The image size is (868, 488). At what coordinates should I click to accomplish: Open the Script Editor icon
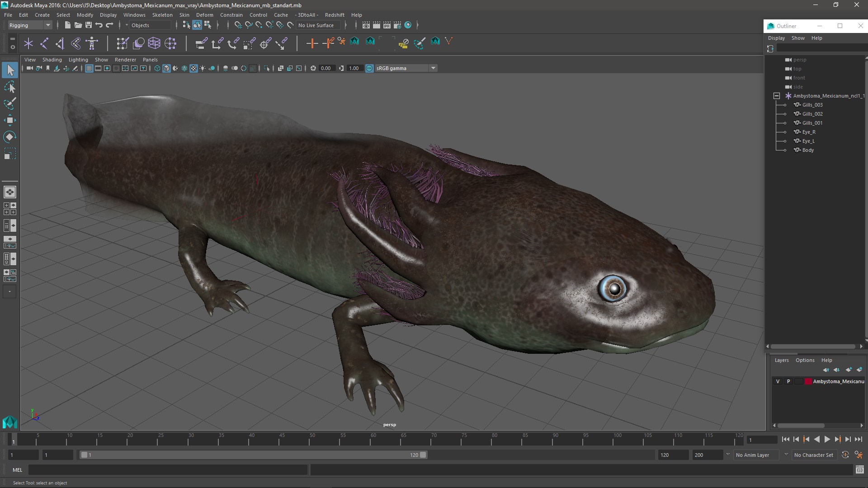pos(860,470)
